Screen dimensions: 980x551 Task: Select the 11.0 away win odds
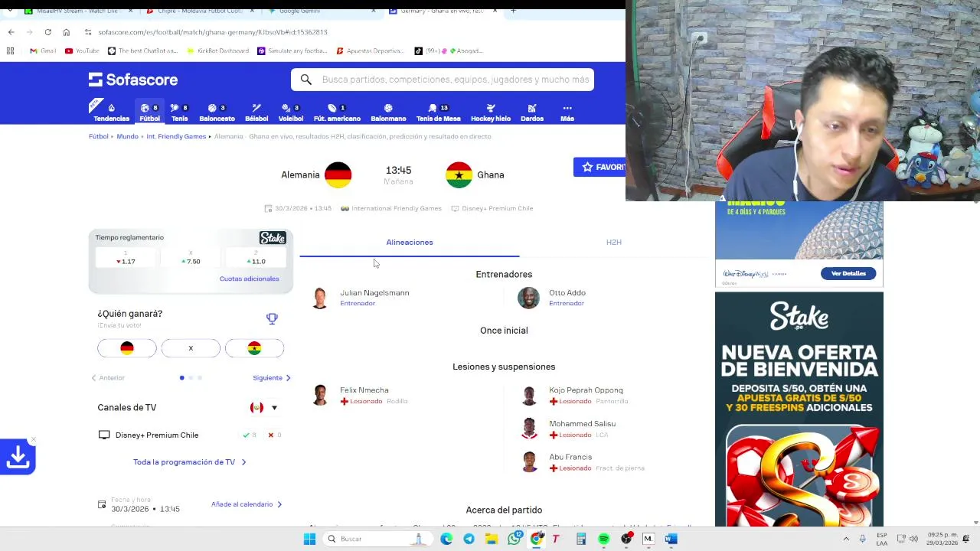(x=256, y=259)
